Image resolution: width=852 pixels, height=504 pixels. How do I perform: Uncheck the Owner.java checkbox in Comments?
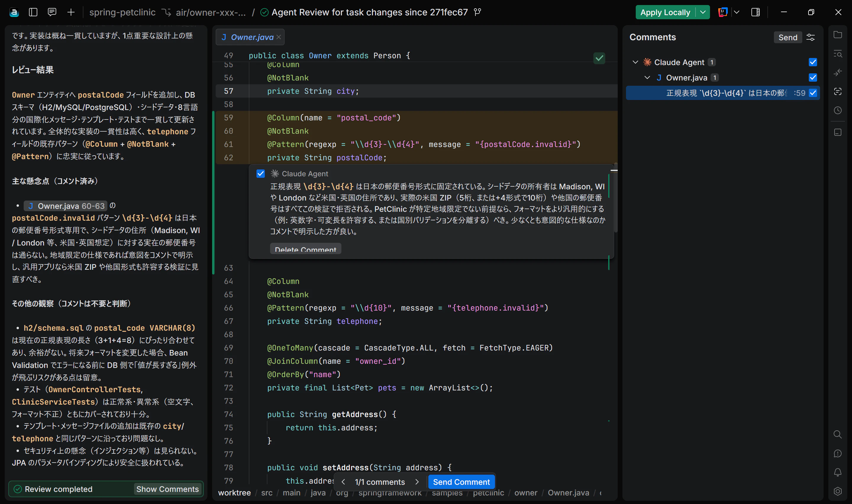click(813, 78)
